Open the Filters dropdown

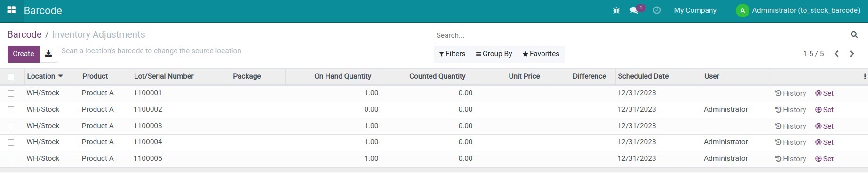coord(452,54)
